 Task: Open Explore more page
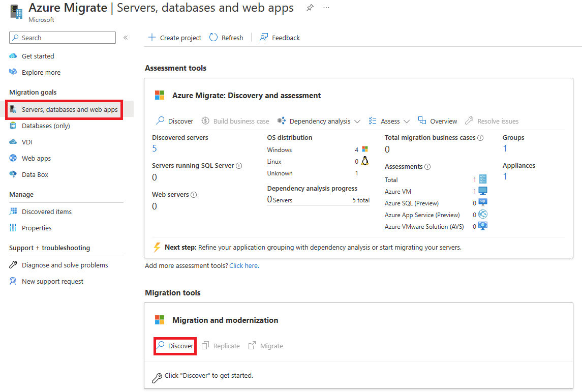41,72
